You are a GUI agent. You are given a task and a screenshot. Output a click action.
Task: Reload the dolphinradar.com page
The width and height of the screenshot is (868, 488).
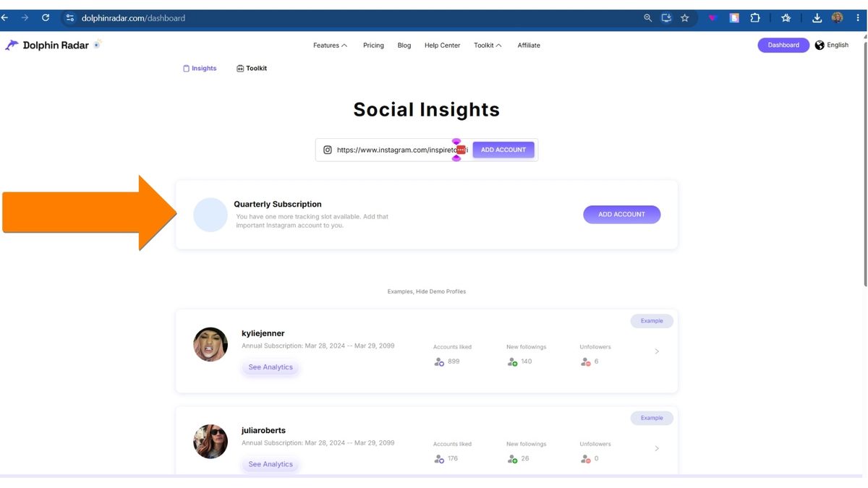(46, 18)
